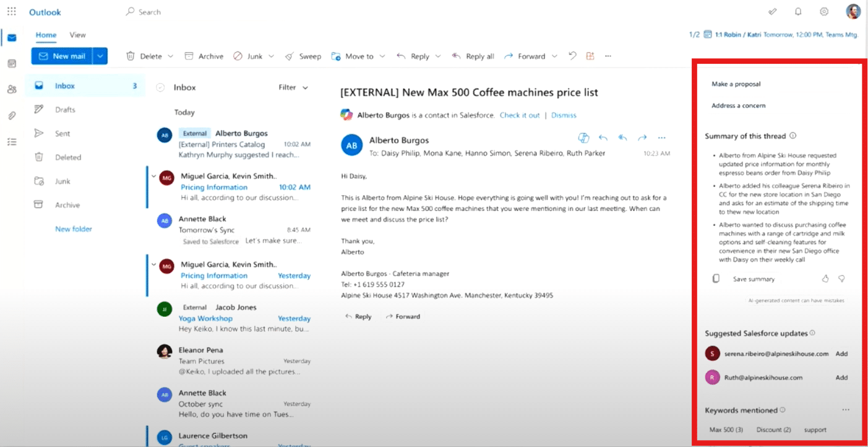Viewport: 868px width, 447px height.
Task: Add serena.ribeiro@alpineskihouse.com to Salesforce
Action: (841, 354)
